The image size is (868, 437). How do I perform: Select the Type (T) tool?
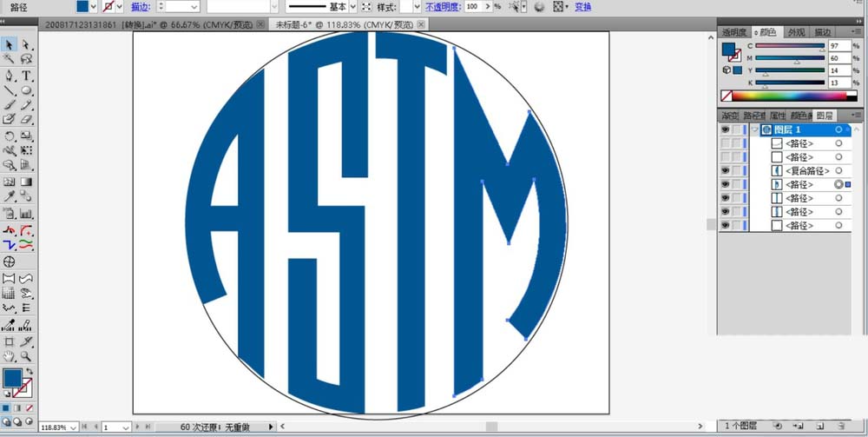[x=26, y=76]
